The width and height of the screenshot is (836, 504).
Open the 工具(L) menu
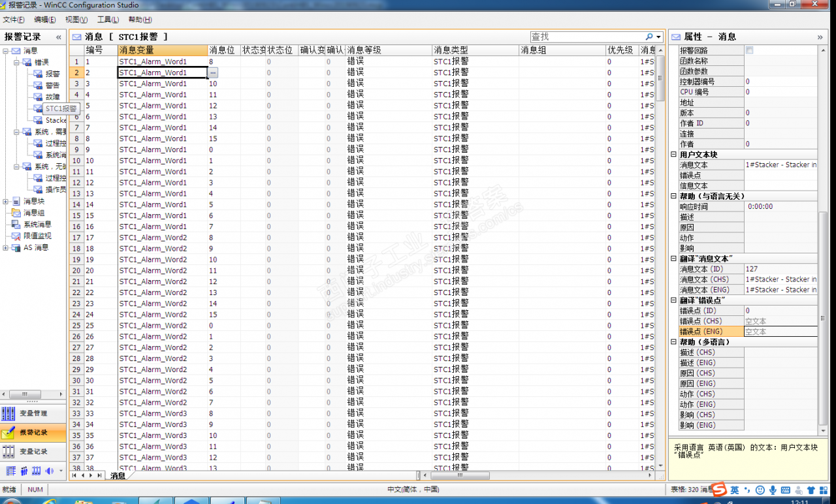tap(108, 20)
